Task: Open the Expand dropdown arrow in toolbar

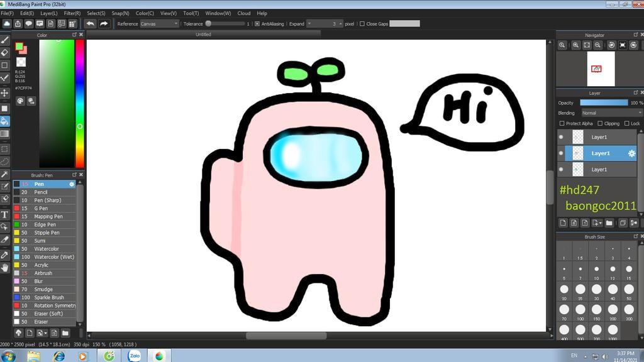Action: [309, 24]
